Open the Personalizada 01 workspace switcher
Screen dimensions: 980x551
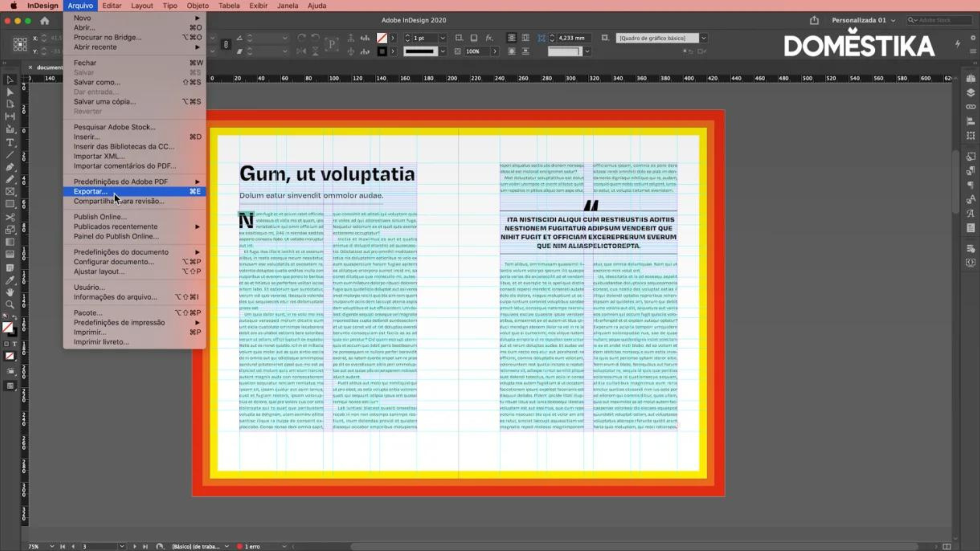pos(863,20)
